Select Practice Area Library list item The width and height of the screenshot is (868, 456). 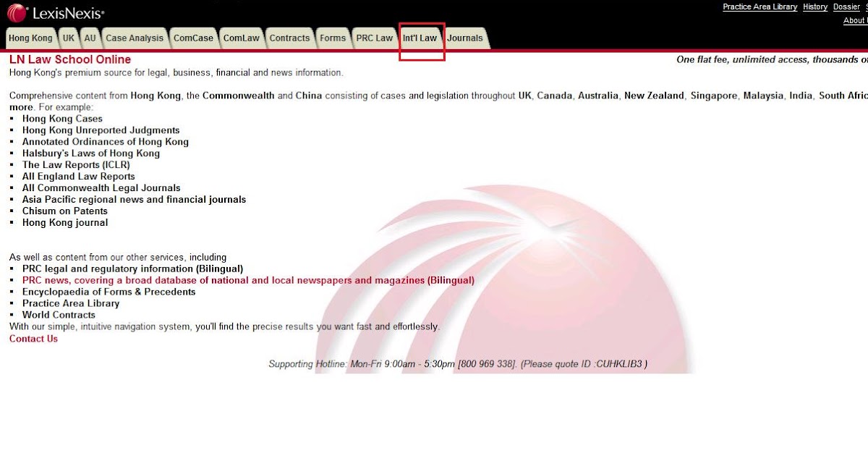coord(71,303)
